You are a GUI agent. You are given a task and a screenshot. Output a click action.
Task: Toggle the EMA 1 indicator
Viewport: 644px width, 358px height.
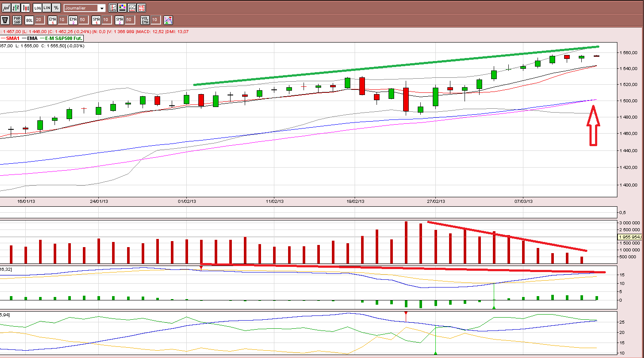click(x=52, y=20)
